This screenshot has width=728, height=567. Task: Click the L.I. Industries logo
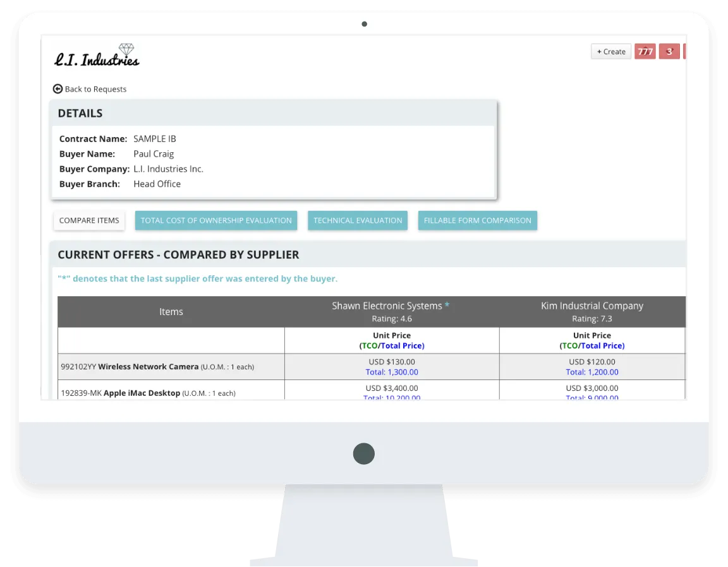[97, 56]
